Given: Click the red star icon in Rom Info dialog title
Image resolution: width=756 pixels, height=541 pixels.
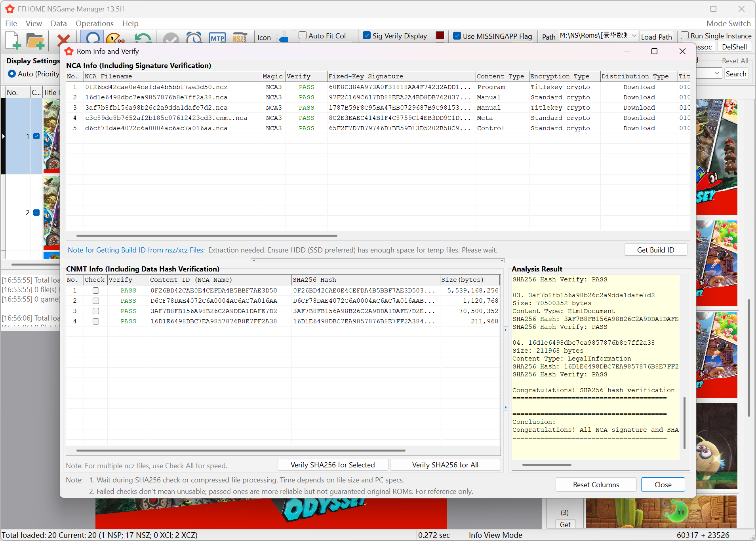Looking at the screenshot, I should tap(69, 51).
